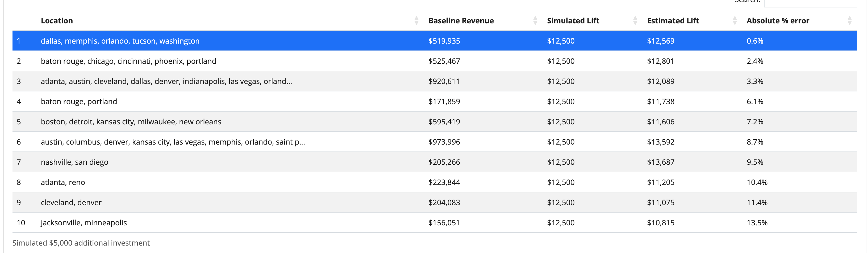Choose the boston, detroit, kansas city row
868x253 pixels.
pos(131,122)
